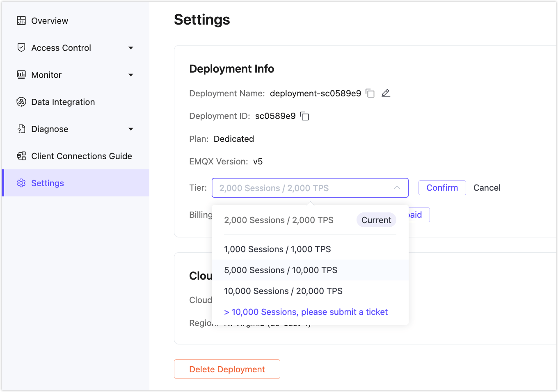This screenshot has width=558, height=392.
Task: Click the Access Control shield icon
Action: point(21,48)
